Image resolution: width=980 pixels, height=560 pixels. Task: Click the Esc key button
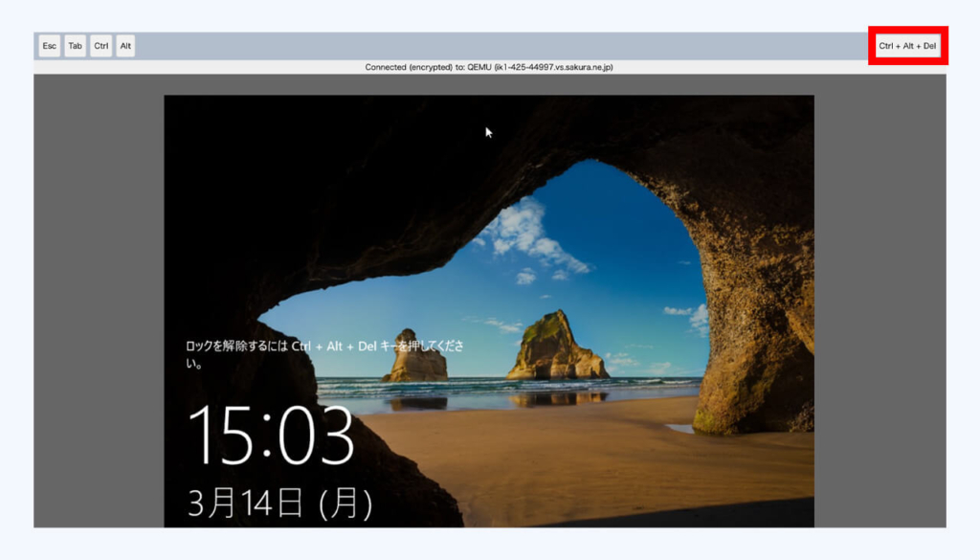(50, 46)
